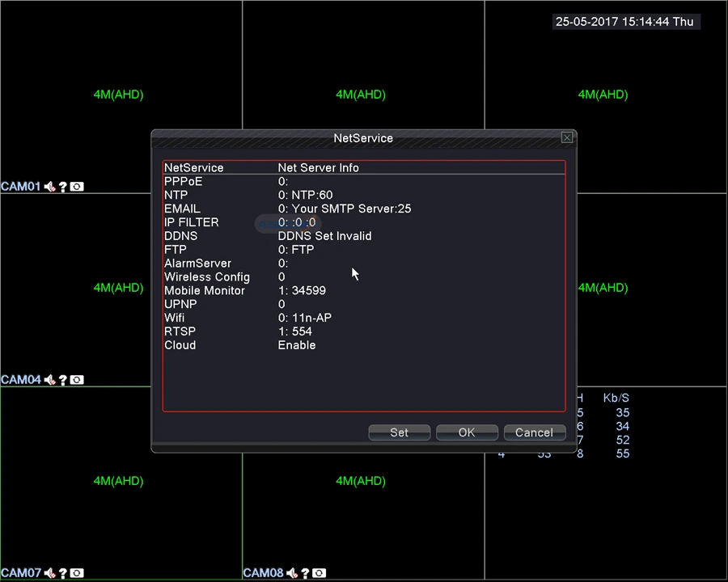Click the CAM08 snapshot camera icon

[x=320, y=573]
